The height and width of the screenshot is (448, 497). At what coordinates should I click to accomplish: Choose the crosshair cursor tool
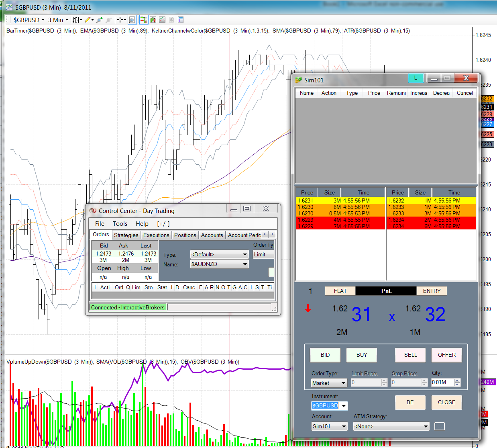click(x=120, y=20)
